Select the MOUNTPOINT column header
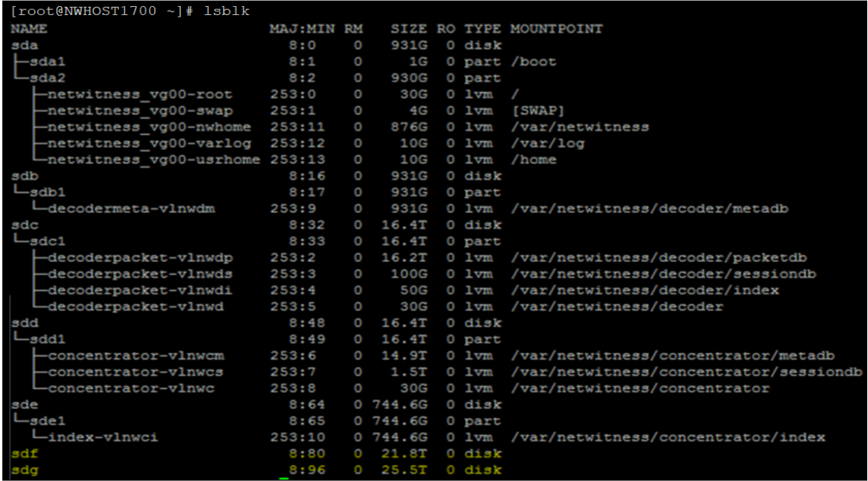The width and height of the screenshot is (868, 481). [557, 28]
